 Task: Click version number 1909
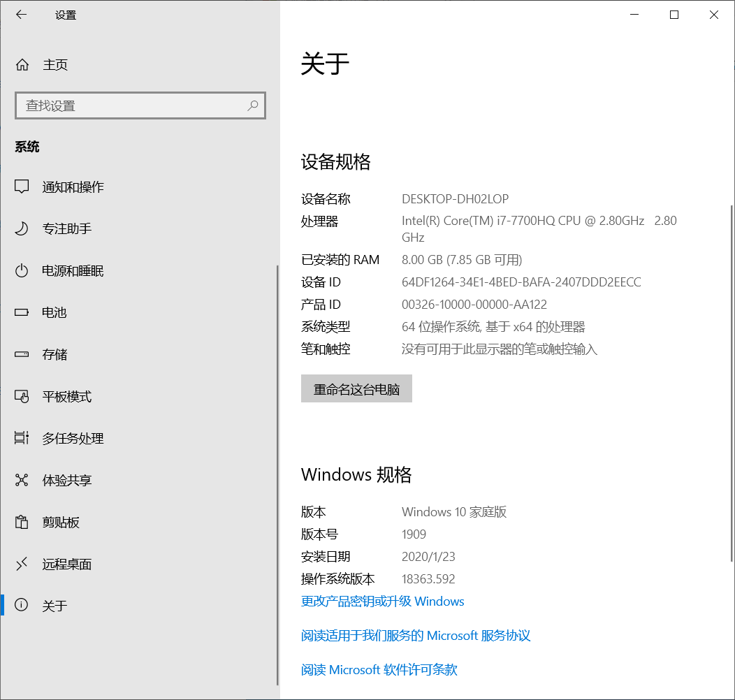414,534
